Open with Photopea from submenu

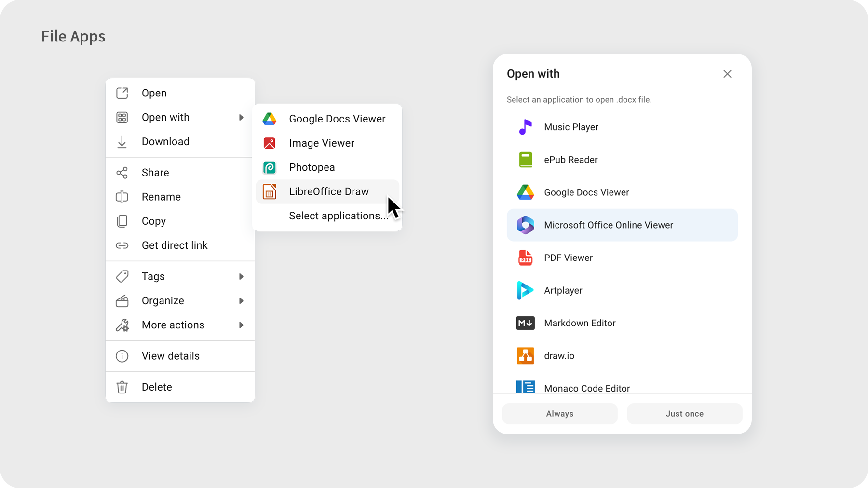pyautogui.click(x=327, y=167)
